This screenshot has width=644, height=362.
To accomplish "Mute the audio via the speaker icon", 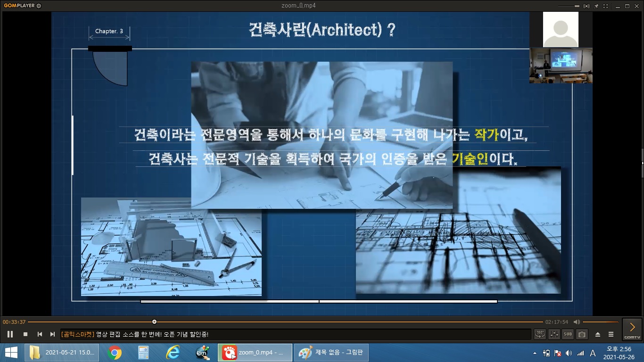I will click(x=577, y=322).
